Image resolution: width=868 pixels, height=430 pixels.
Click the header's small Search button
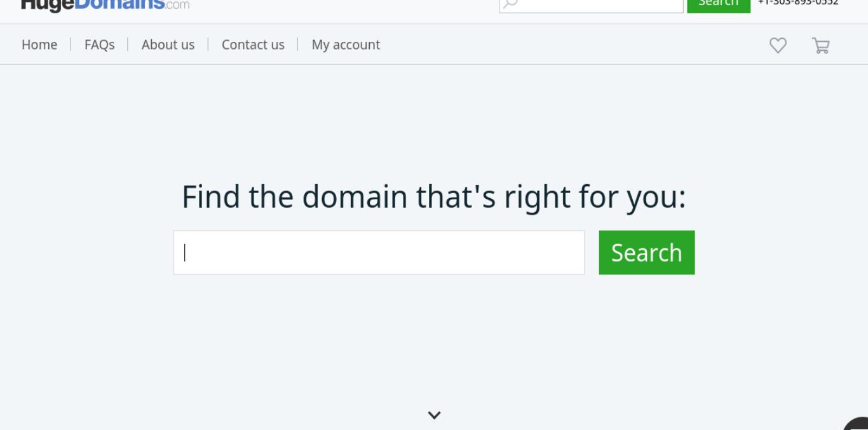(x=719, y=3)
